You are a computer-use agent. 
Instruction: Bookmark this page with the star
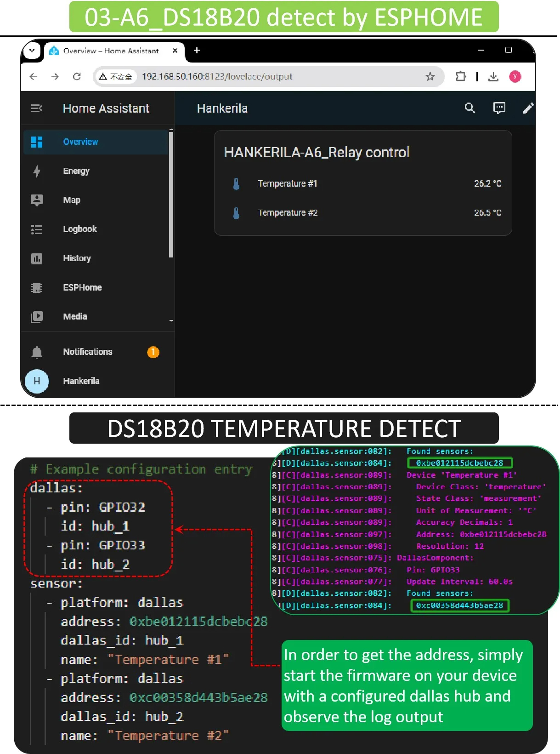point(430,76)
